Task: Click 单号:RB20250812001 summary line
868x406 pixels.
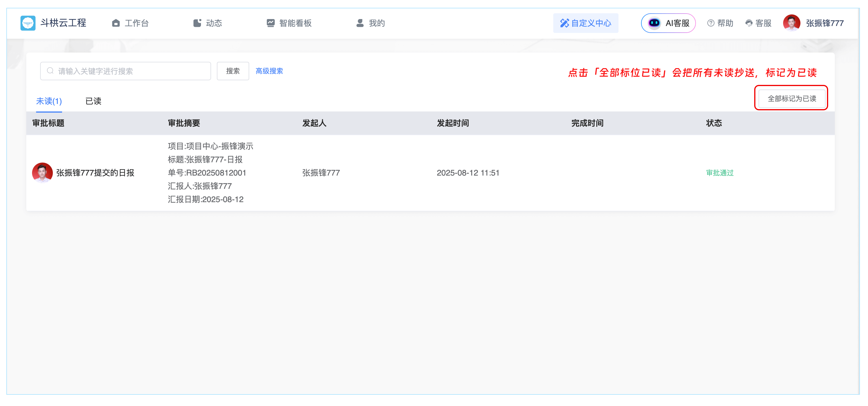Action: pos(207,172)
